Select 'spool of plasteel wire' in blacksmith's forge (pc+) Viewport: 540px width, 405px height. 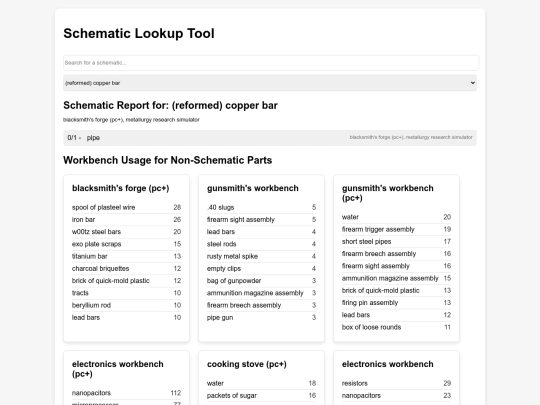[126, 207]
